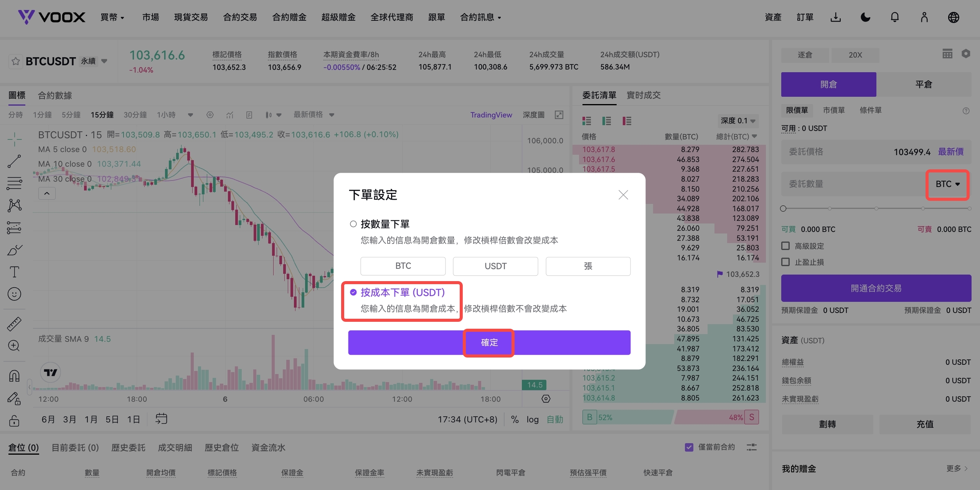Screen dimensions: 980x490
Task: Open 合約交易 menu item
Action: (x=240, y=17)
